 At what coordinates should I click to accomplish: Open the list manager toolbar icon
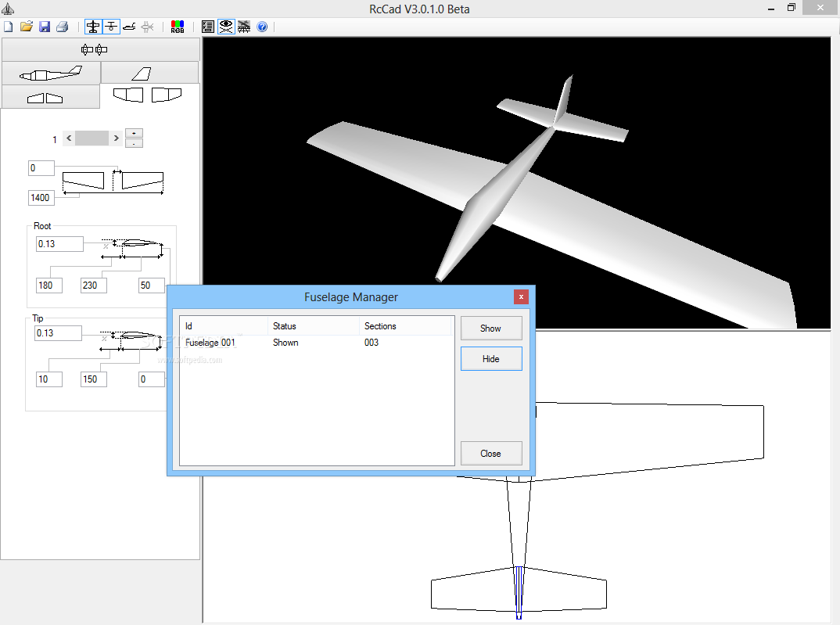[x=208, y=27]
